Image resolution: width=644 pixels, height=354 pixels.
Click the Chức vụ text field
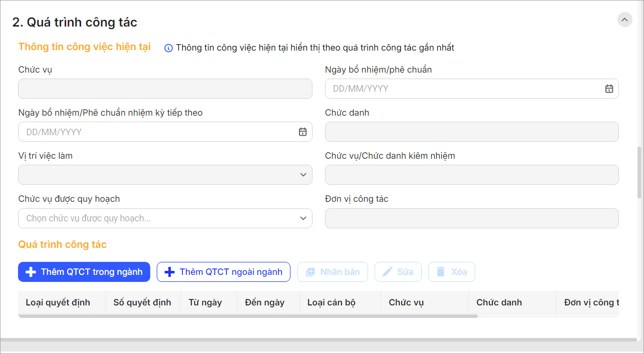165,89
